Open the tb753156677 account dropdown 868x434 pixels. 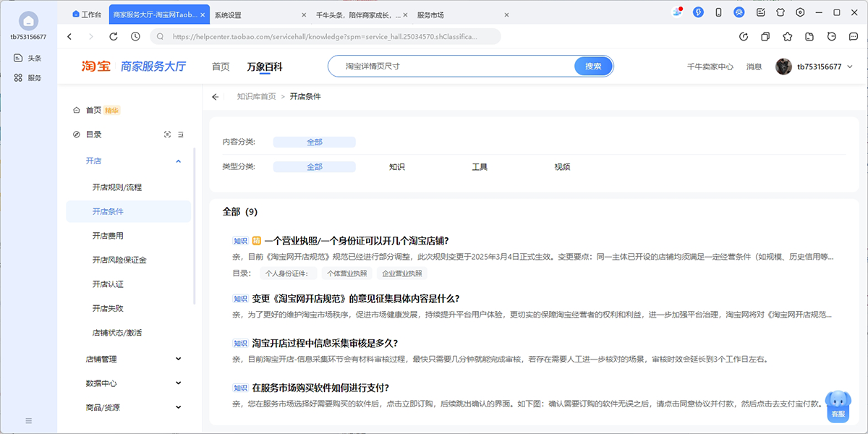point(851,67)
